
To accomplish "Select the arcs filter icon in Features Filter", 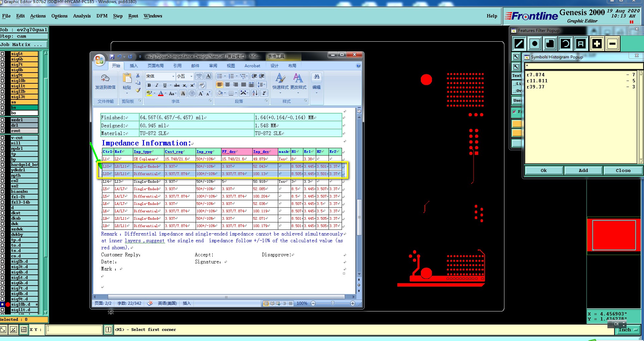I will tap(565, 44).
